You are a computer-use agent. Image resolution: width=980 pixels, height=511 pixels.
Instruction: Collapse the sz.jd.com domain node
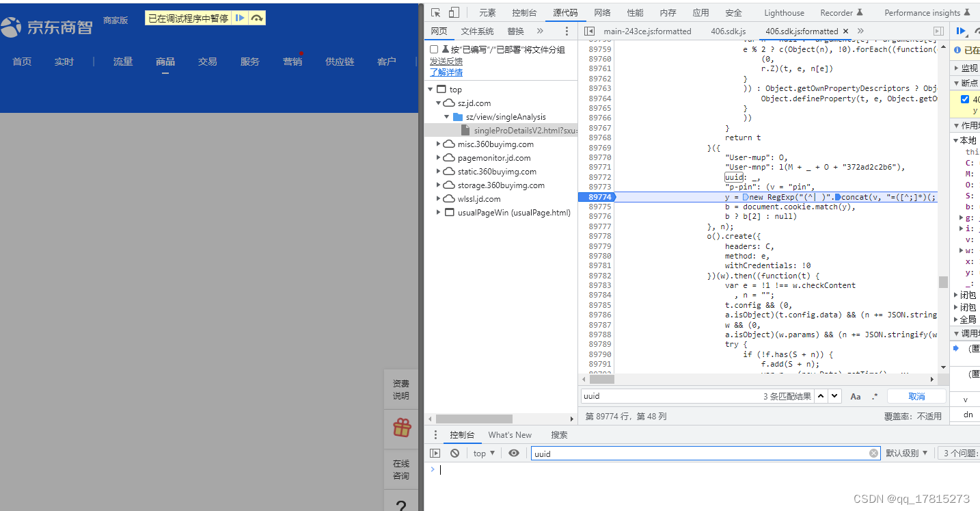[439, 103]
